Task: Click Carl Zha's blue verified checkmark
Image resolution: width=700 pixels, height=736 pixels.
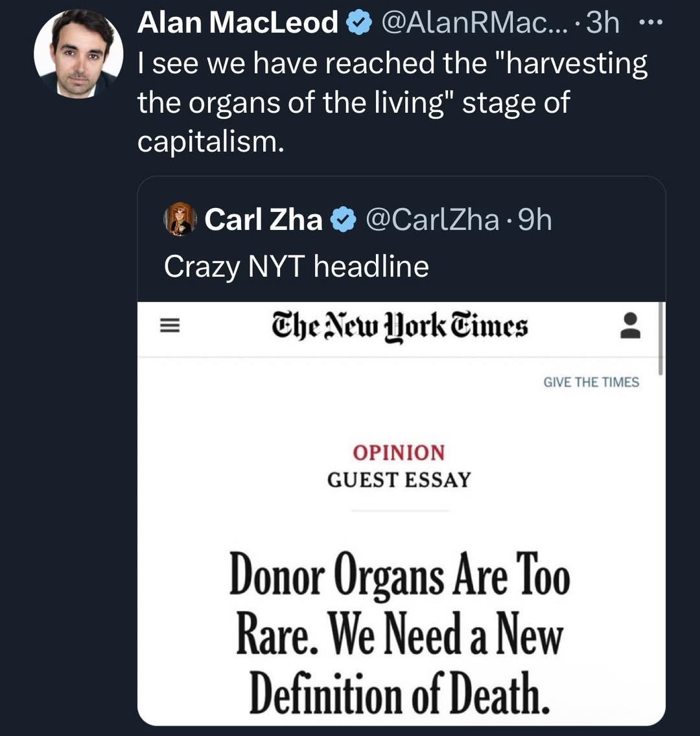Action: [x=344, y=221]
